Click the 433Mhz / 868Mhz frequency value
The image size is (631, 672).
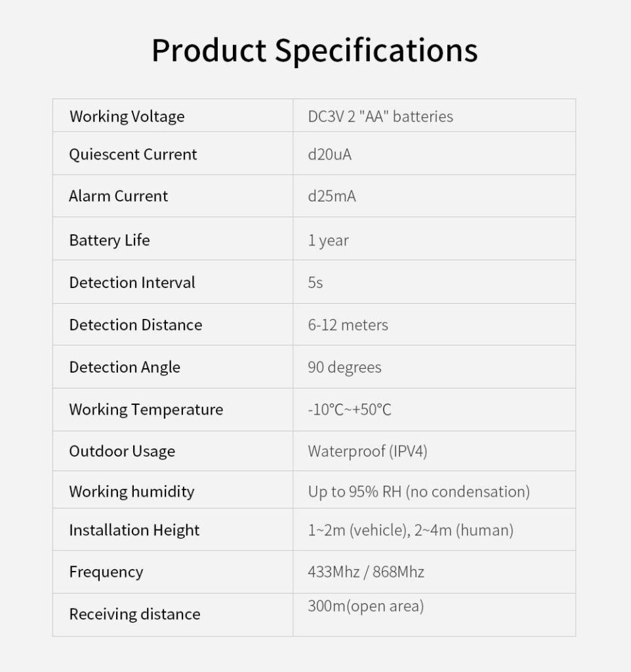click(x=366, y=572)
